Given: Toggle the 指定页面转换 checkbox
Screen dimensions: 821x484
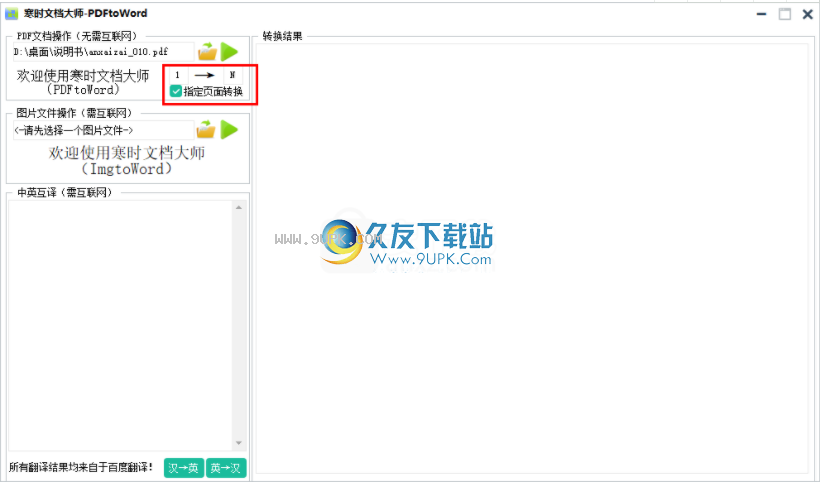Looking at the screenshot, I should (176, 91).
